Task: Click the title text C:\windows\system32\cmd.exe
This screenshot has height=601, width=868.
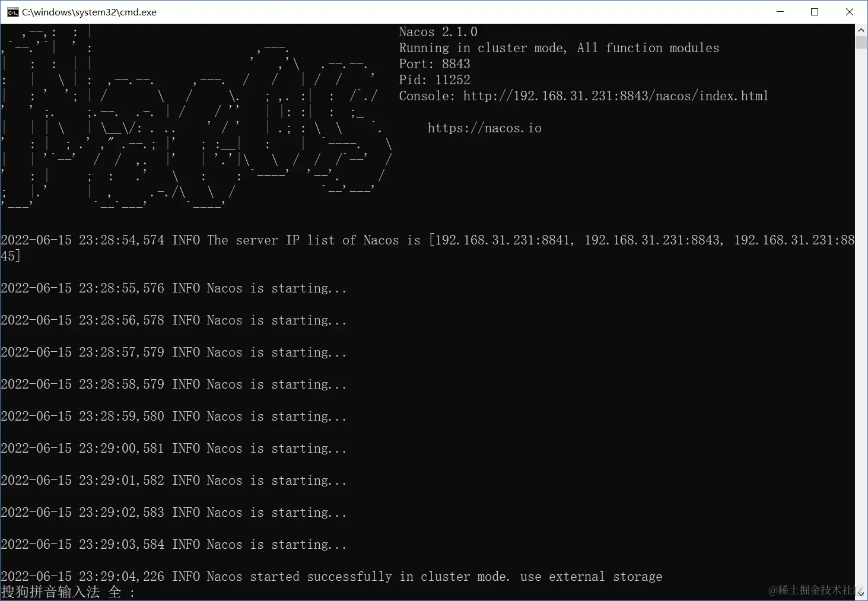Action: click(x=90, y=12)
